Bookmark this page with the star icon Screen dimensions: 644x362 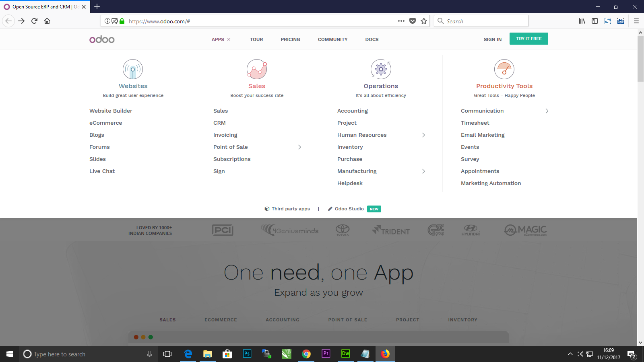(x=424, y=21)
